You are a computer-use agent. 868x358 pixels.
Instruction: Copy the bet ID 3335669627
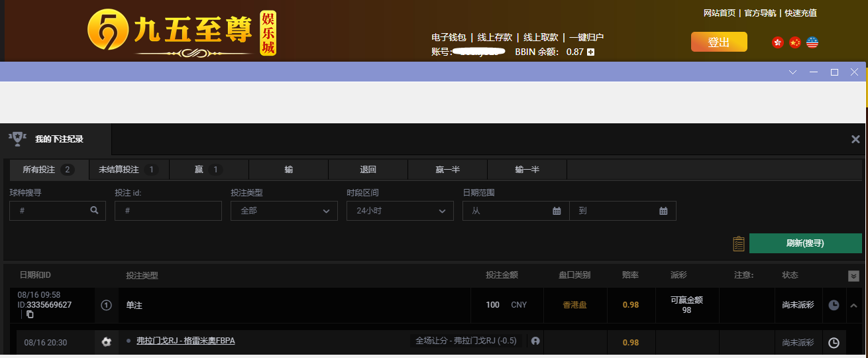[30, 314]
